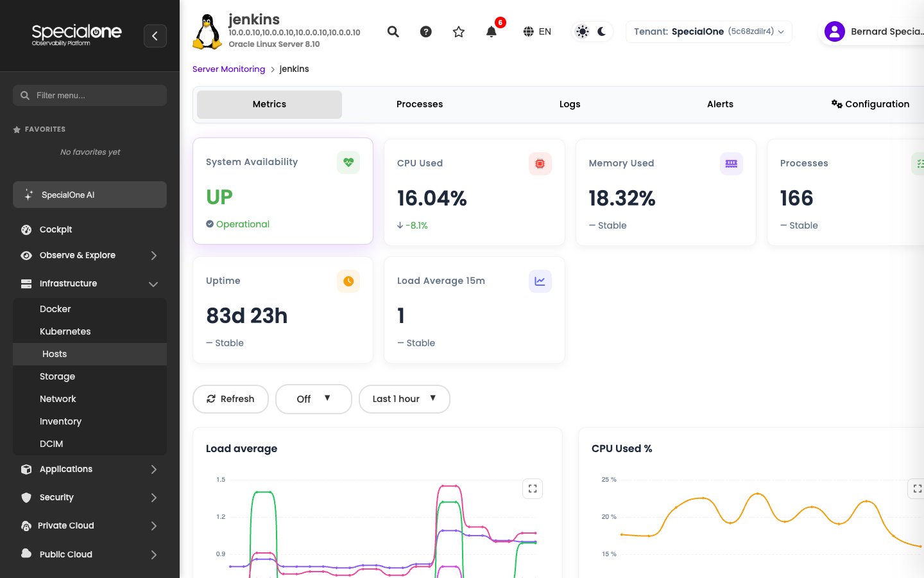Open the Configuration tab
Viewport: 924px width, 578px height.
point(870,104)
